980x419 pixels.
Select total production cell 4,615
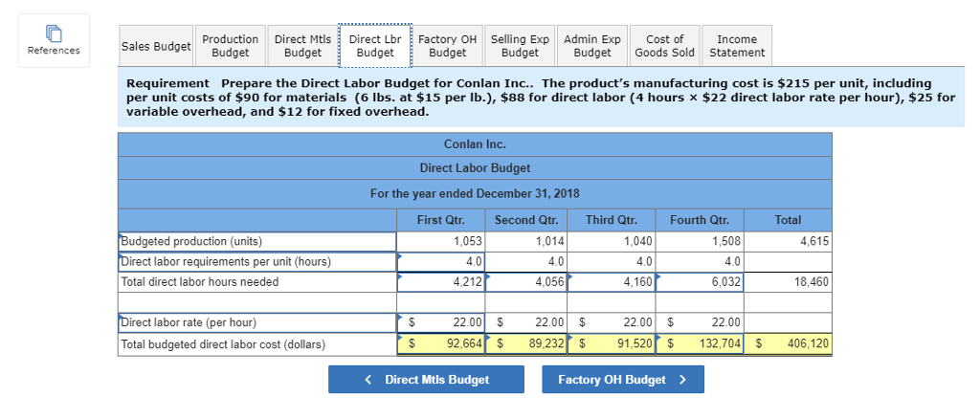pos(788,242)
